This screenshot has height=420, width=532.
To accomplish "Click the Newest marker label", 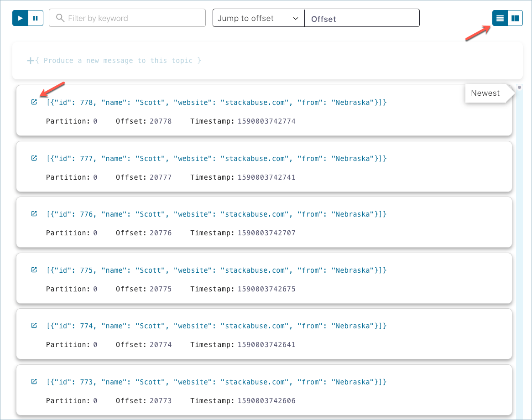I will pos(485,93).
